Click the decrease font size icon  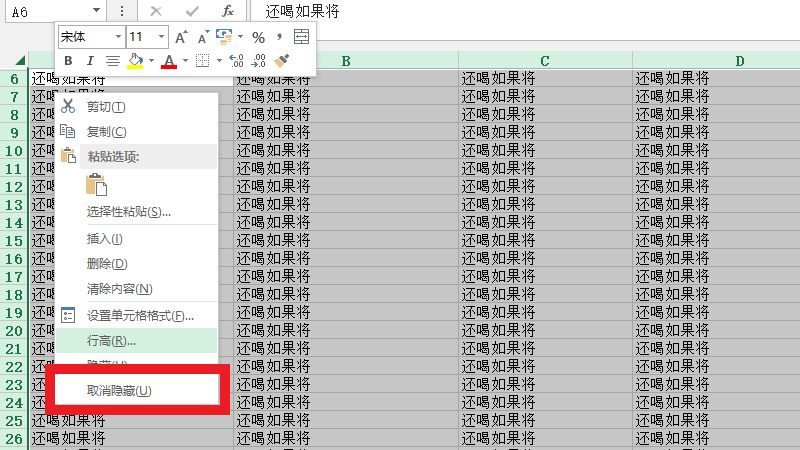(x=202, y=37)
